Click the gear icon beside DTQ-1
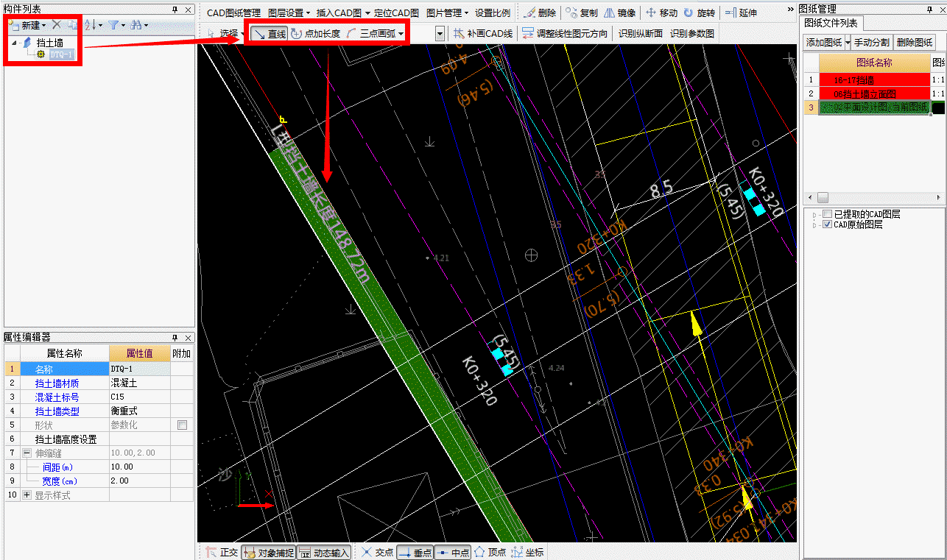The image size is (947, 560). point(41,55)
